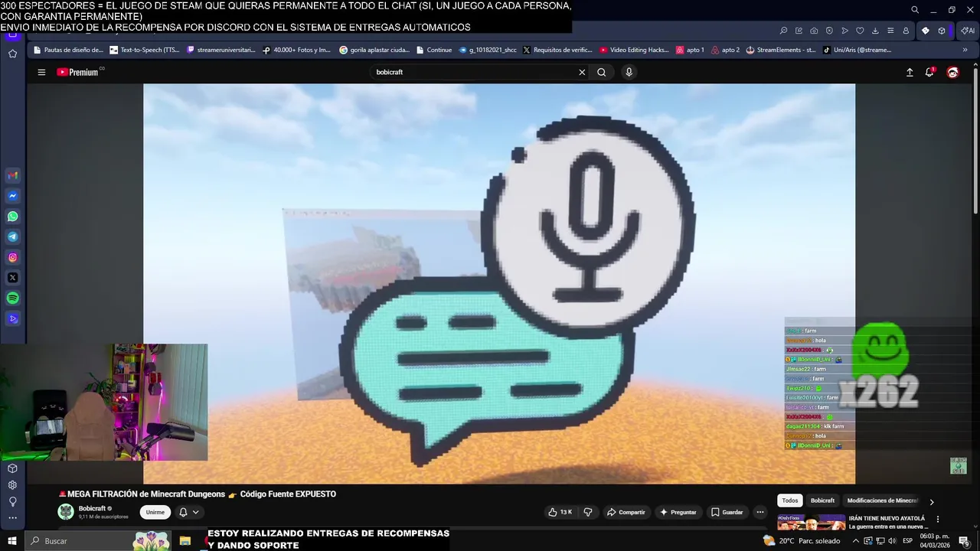Open the StreamElements bookmark
Screen dimensions: 980x551
tap(781, 50)
